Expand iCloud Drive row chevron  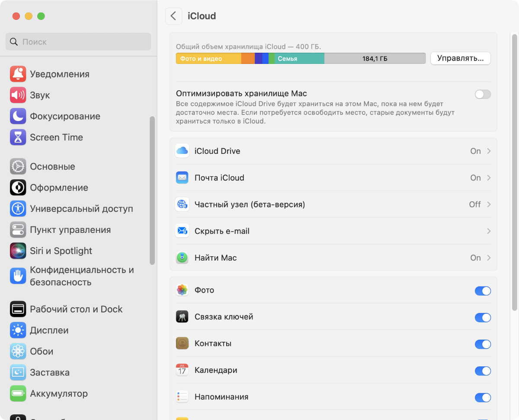489,151
